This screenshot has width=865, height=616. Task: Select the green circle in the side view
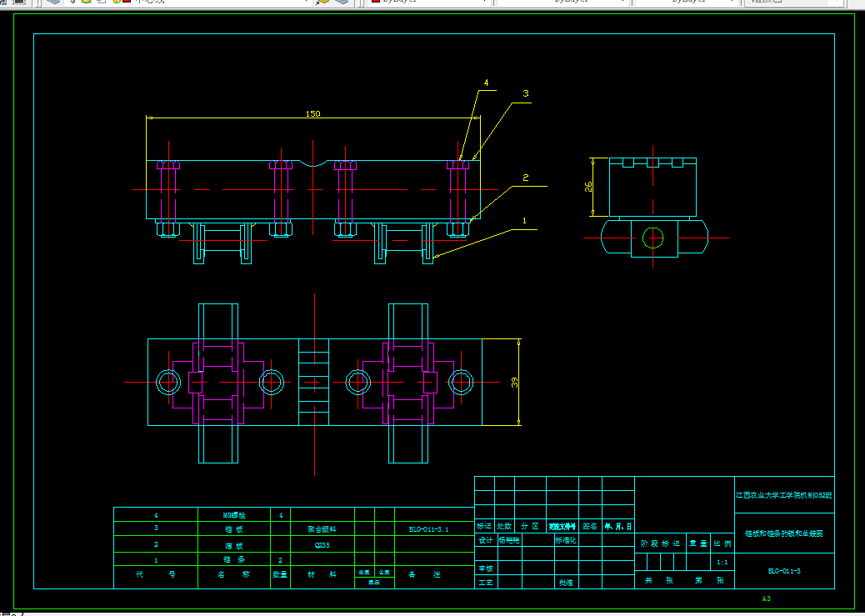(x=652, y=238)
